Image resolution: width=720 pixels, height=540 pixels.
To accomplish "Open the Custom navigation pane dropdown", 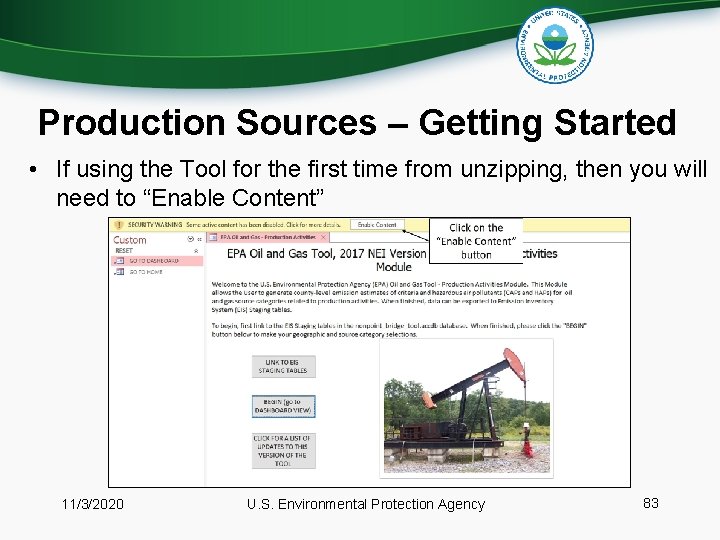I will [x=191, y=239].
